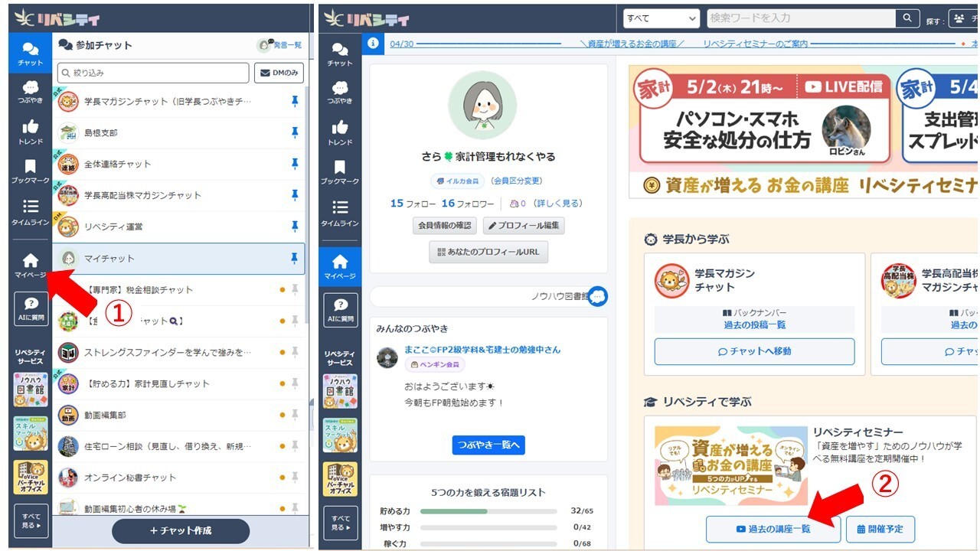Unpin 学長マガジンチャット with its pin icon
Viewport: 980px width, 551px height.
pos(295,101)
